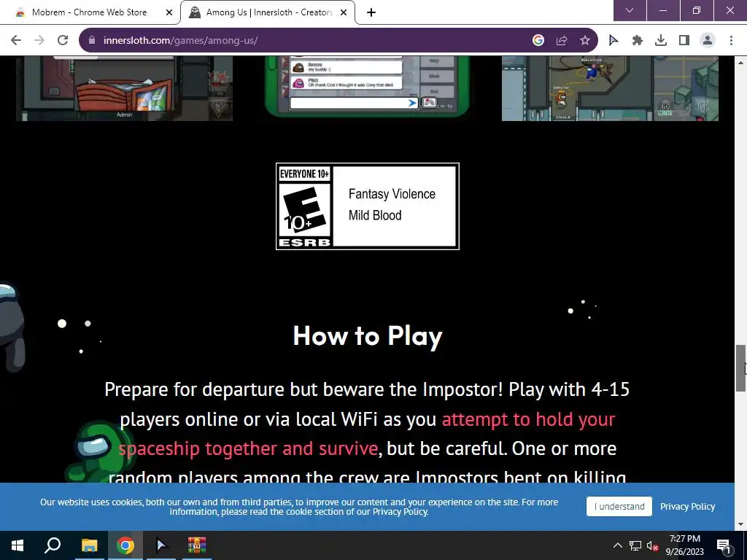This screenshot has height=560, width=747.
Task: Bookmark this page with star
Action: [x=585, y=41]
